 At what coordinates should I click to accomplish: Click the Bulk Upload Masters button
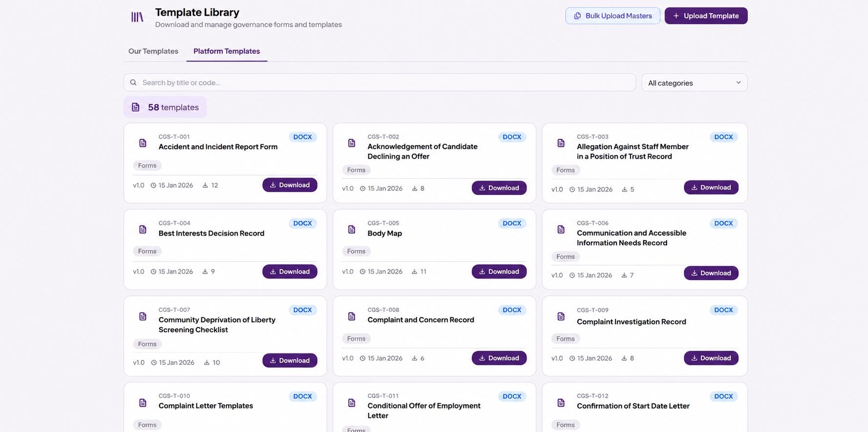[613, 16]
